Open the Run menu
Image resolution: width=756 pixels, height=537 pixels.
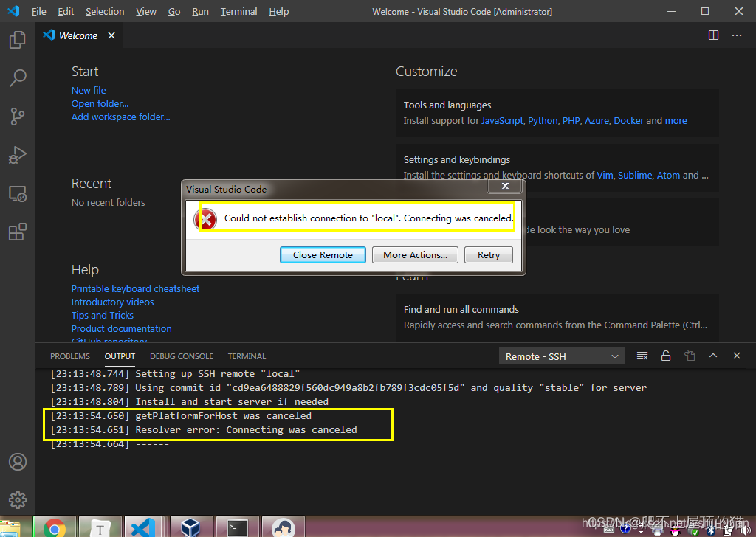point(200,11)
